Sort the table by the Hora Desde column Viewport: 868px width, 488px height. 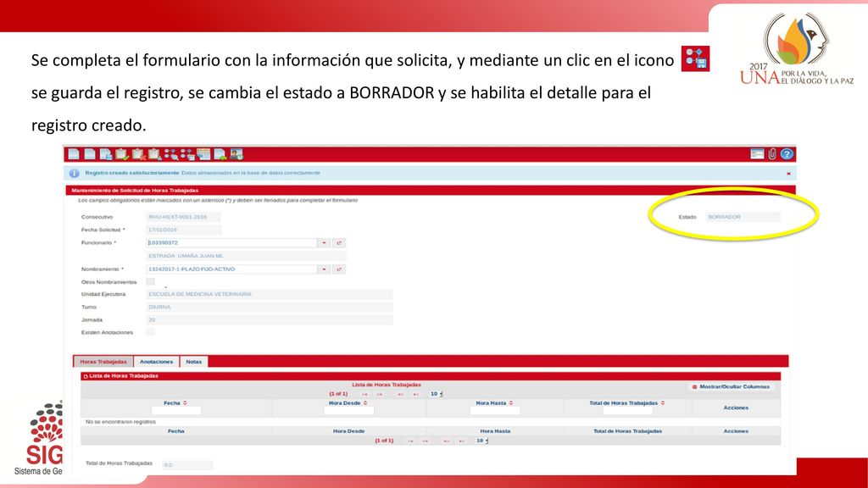(x=365, y=402)
